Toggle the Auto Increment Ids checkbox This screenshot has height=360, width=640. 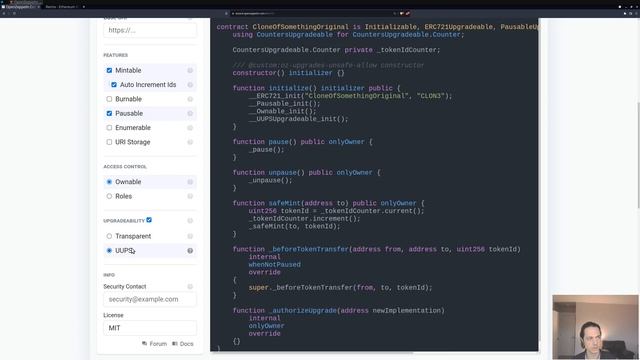tap(114, 84)
